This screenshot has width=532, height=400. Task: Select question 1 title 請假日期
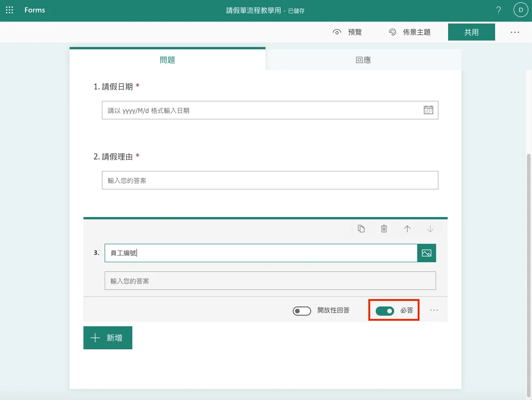tap(118, 87)
